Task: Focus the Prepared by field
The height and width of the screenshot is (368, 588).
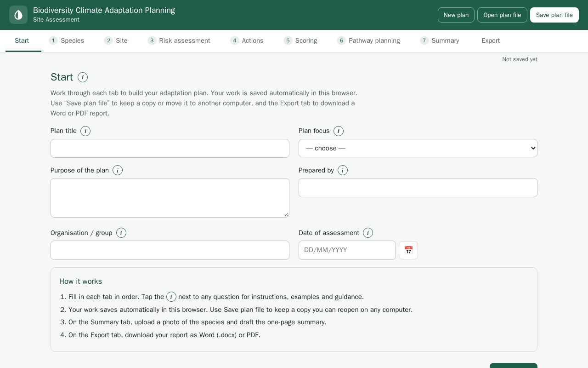Action: pos(418,188)
